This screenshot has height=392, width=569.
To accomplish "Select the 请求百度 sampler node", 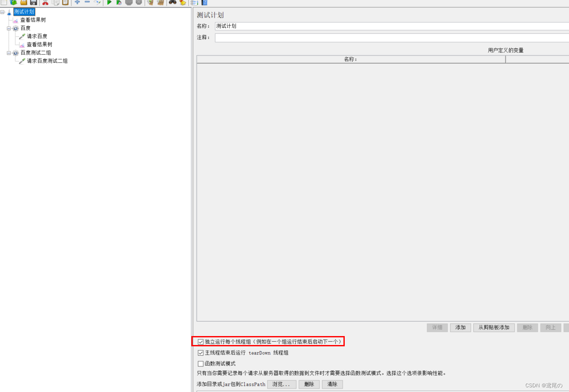I will coord(37,36).
